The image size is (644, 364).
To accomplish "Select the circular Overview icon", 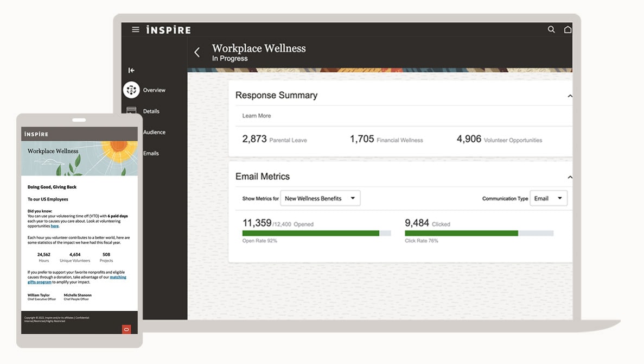I will pyautogui.click(x=131, y=90).
